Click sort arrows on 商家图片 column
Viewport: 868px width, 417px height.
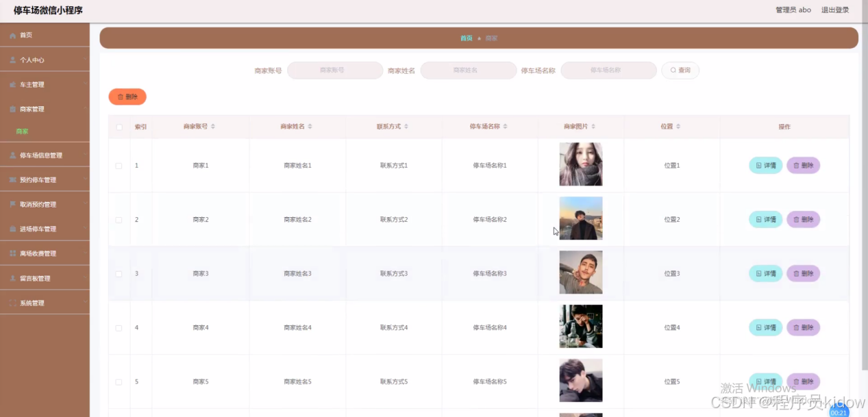pos(593,127)
